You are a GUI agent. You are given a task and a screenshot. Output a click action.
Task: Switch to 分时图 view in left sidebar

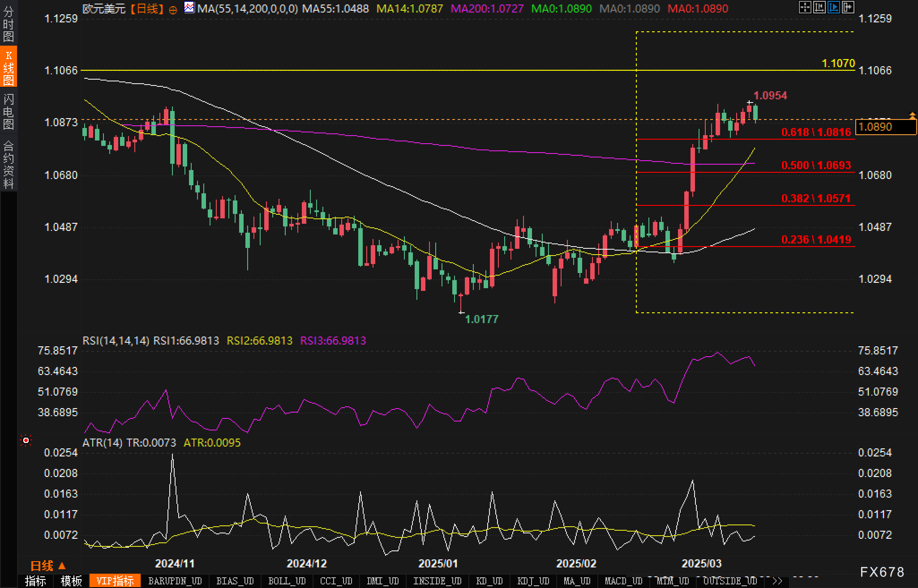9,24
